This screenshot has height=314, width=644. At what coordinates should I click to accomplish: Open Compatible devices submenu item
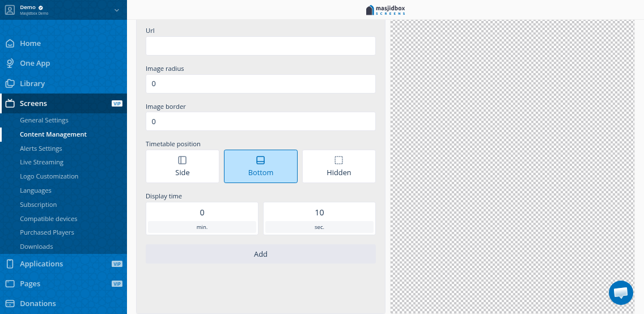pyautogui.click(x=48, y=219)
